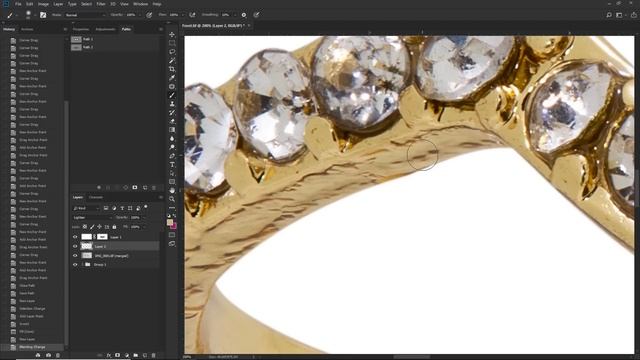Hide Layer 2 with its eye icon
640x360 pixels.
tap(75, 246)
